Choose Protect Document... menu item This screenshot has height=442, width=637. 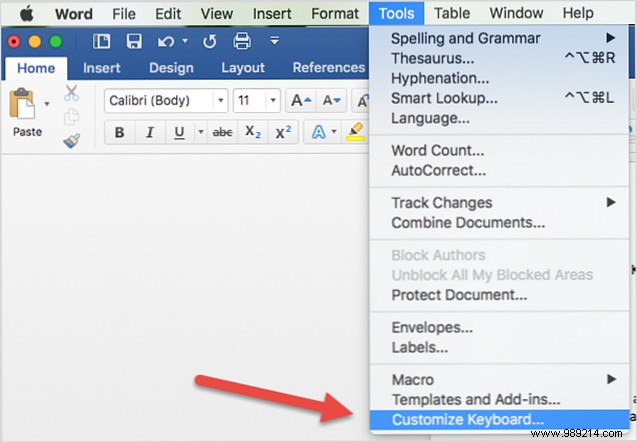coord(500,295)
